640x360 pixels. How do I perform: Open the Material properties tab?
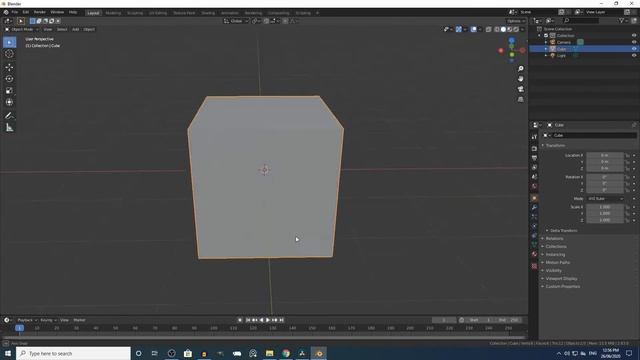tap(534, 254)
